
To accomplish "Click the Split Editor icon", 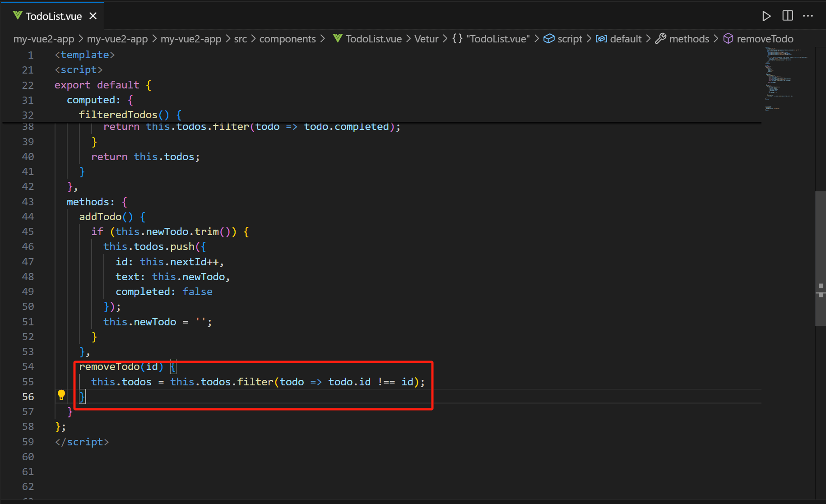I will pyautogui.click(x=787, y=16).
